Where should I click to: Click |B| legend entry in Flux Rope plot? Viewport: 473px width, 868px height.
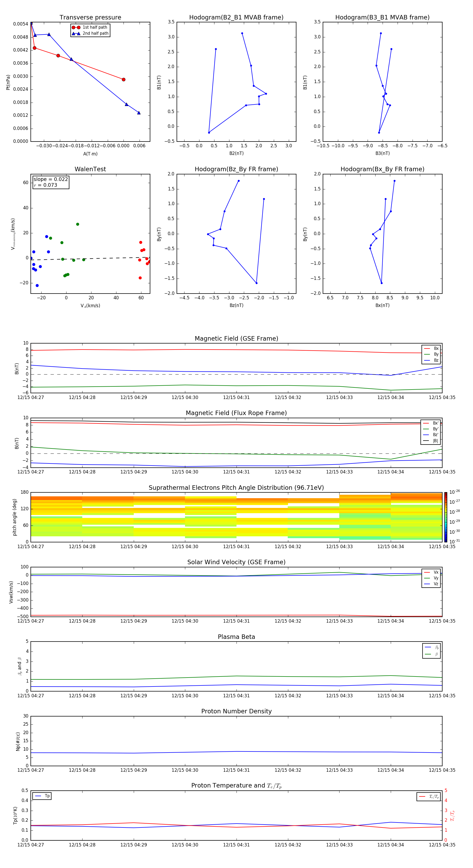click(x=431, y=441)
